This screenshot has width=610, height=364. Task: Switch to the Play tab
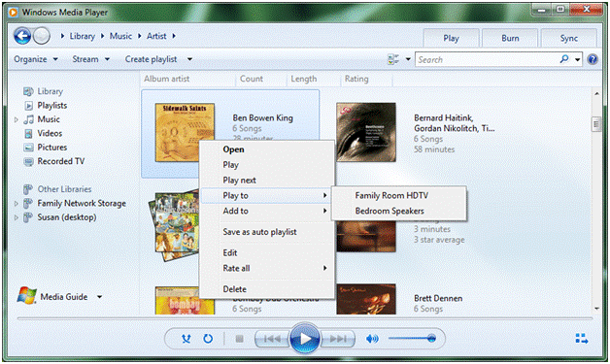coord(452,38)
